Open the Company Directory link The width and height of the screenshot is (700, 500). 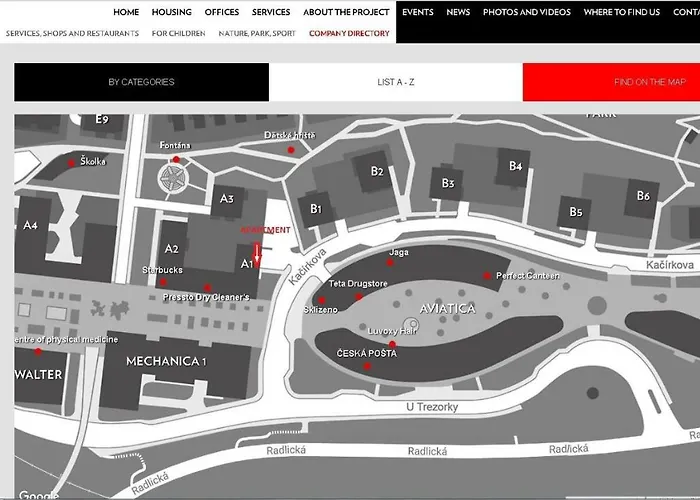[x=349, y=33]
